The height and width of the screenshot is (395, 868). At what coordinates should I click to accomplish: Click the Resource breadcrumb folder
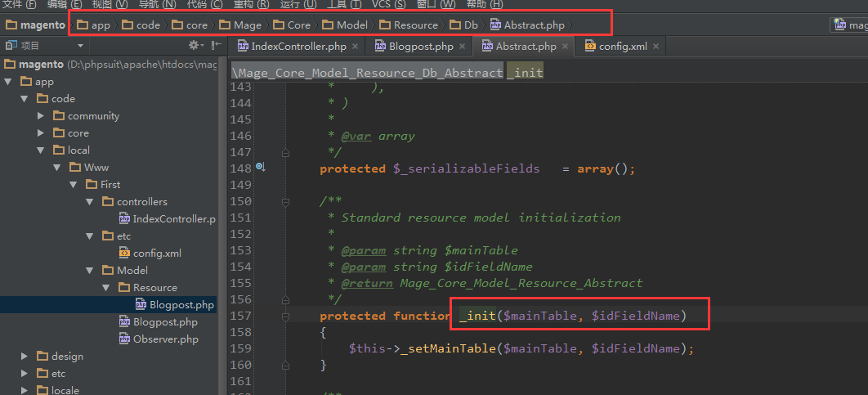pyautogui.click(x=409, y=25)
